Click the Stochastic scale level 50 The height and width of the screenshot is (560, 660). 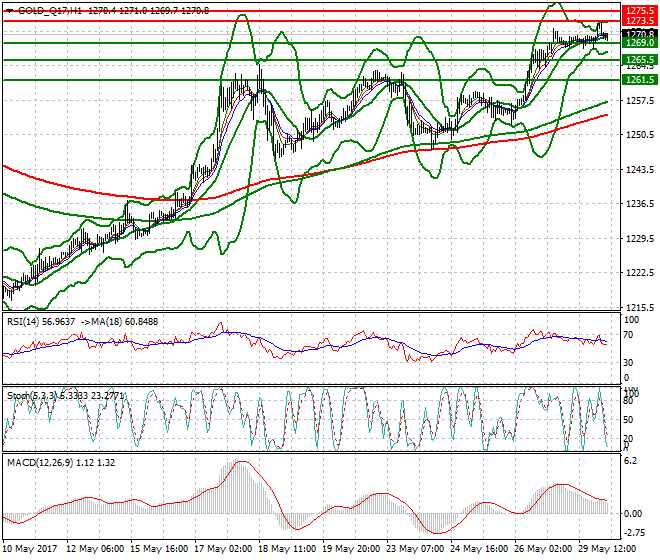(628, 420)
